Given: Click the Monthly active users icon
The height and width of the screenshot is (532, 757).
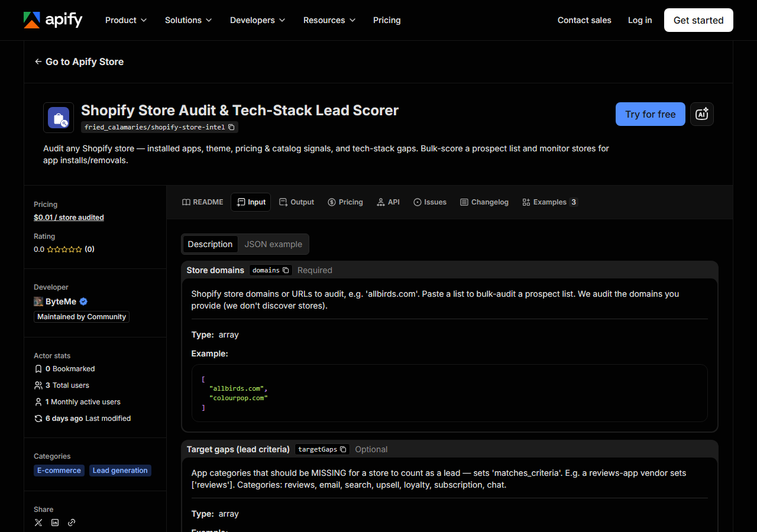Looking at the screenshot, I should pos(38,402).
